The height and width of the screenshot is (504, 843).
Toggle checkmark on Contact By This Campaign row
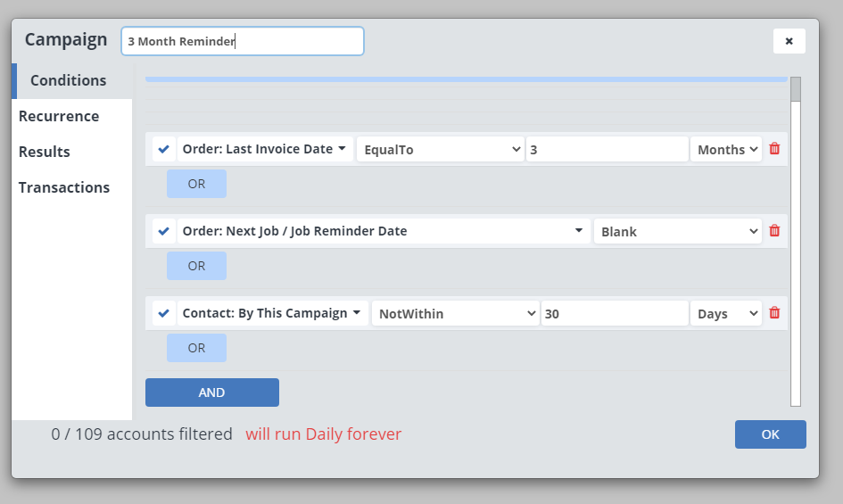pyautogui.click(x=163, y=313)
